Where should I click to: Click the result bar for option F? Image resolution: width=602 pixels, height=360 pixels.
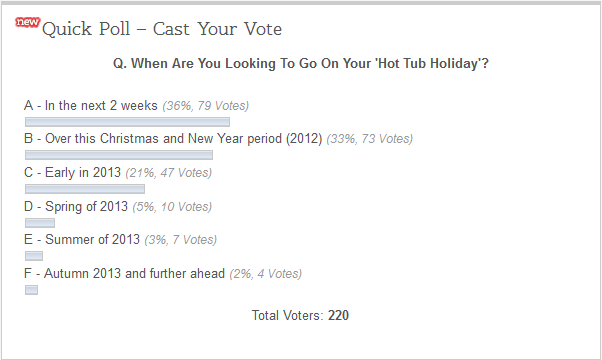(31, 290)
